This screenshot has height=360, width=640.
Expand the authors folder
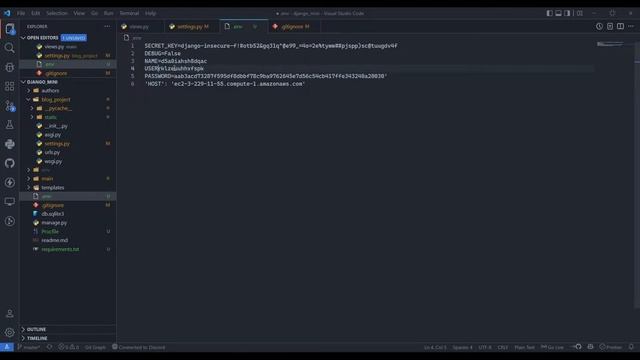tap(29, 91)
